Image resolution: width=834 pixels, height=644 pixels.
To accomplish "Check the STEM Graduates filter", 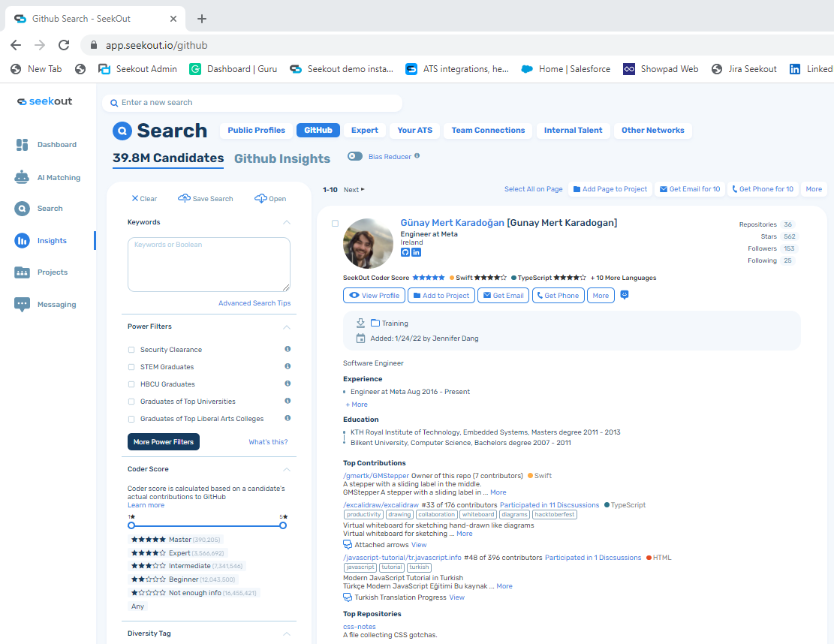I will pos(131,367).
